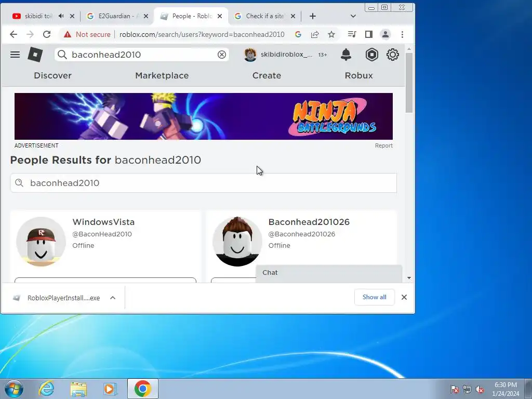Mute the skibidi YouTube tab

pos(61,16)
